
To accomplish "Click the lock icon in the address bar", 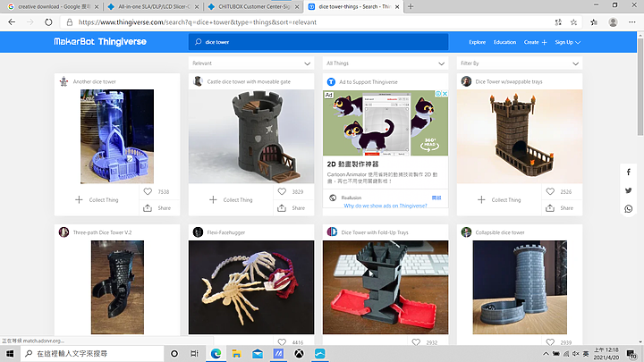I will tap(70, 22).
